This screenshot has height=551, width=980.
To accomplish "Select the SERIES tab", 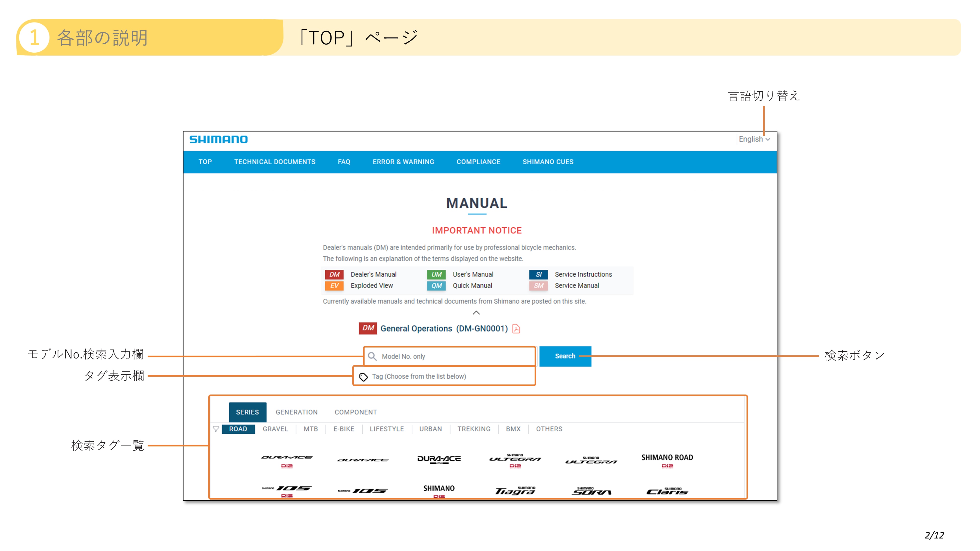I will (247, 412).
